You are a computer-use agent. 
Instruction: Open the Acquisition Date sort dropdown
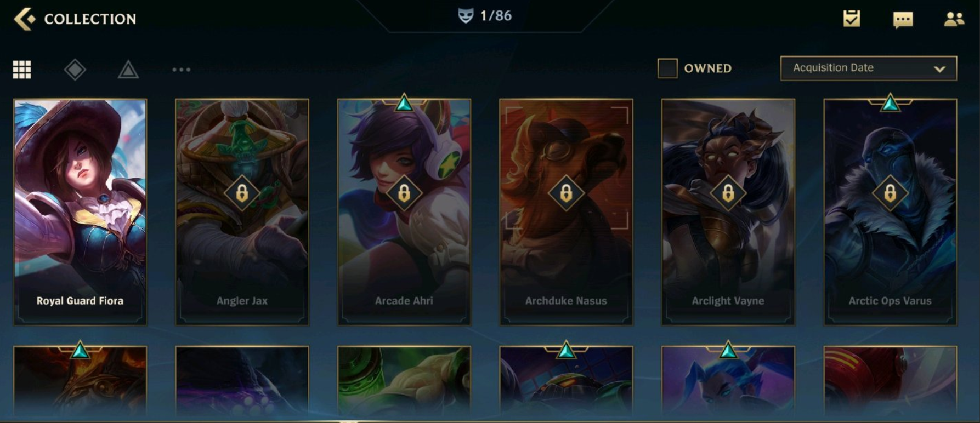pyautogui.click(x=869, y=68)
